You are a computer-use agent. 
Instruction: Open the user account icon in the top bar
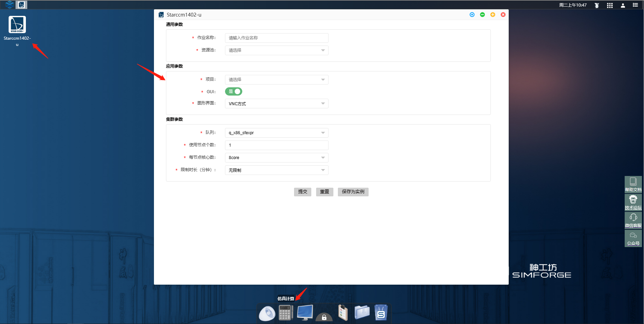(623, 5)
